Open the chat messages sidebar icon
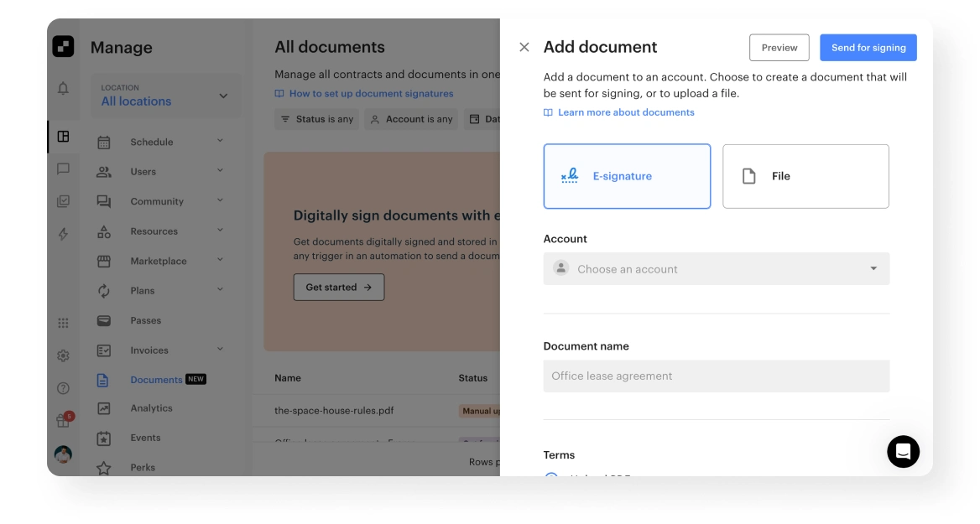This screenshot has height=524, width=980. [63, 169]
